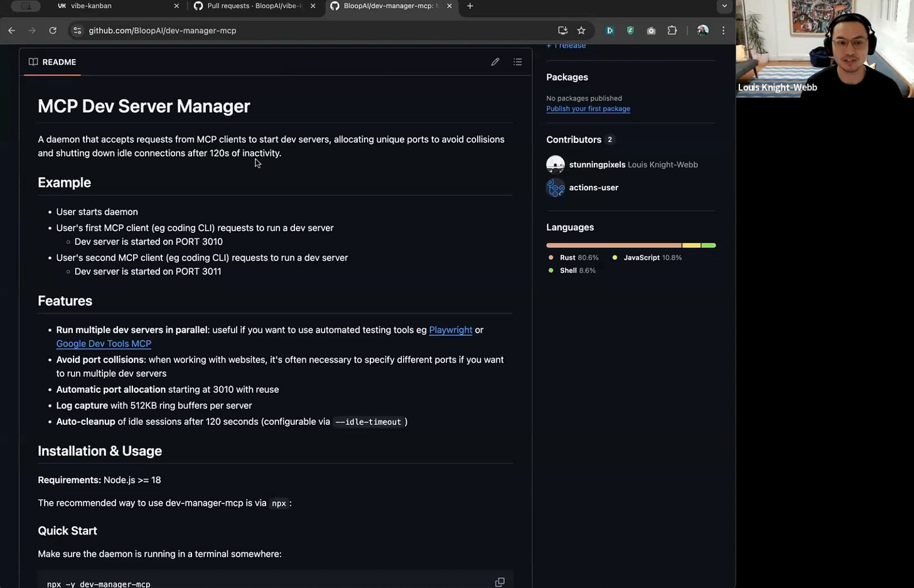Open README outline list icon

(517, 61)
